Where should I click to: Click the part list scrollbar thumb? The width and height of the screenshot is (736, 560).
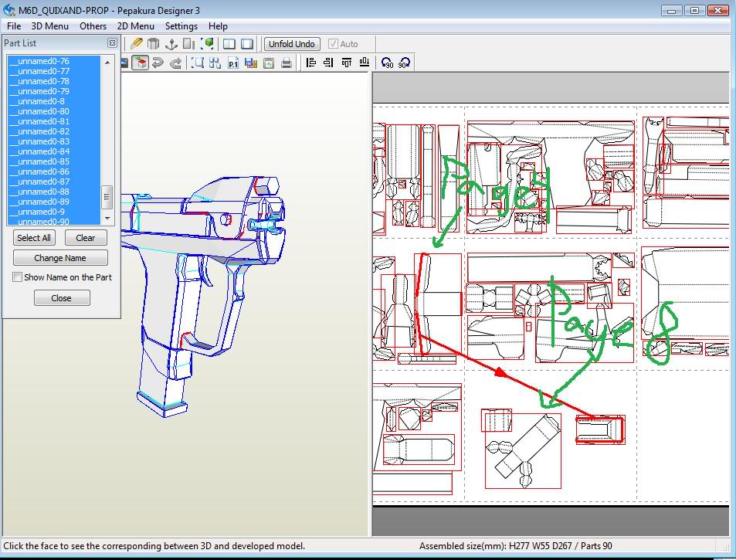pos(107,197)
